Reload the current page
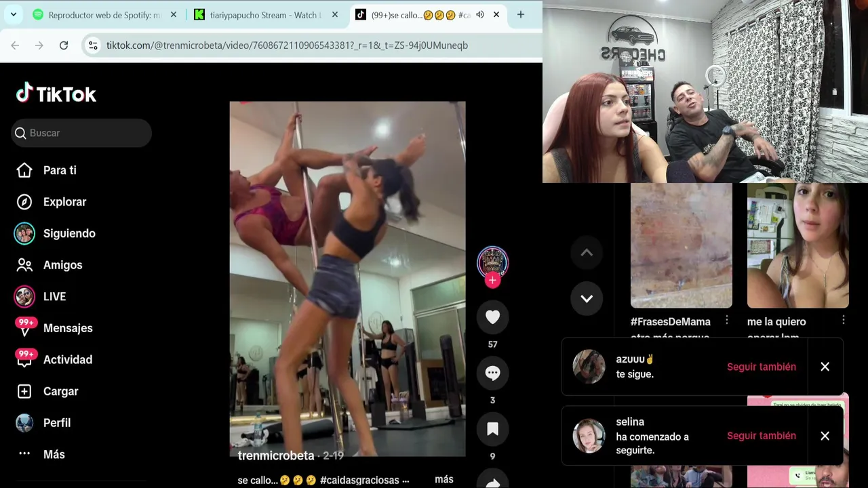Viewport: 868px width, 488px height. [x=64, y=45]
